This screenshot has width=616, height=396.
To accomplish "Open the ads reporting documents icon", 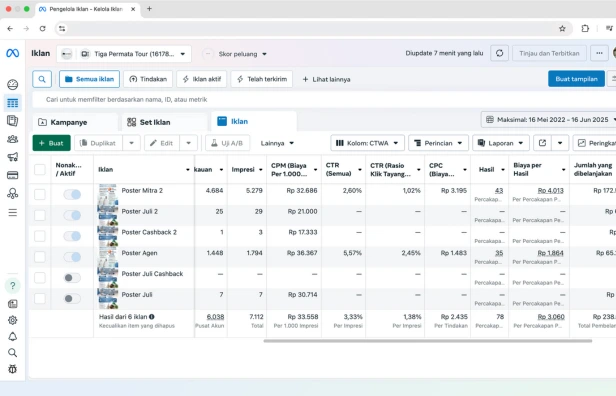I will 13,121.
